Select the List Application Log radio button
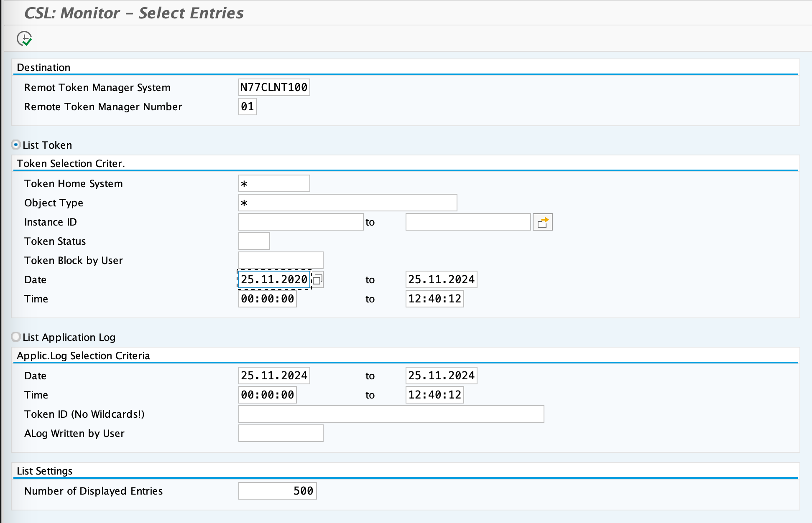 tap(15, 337)
